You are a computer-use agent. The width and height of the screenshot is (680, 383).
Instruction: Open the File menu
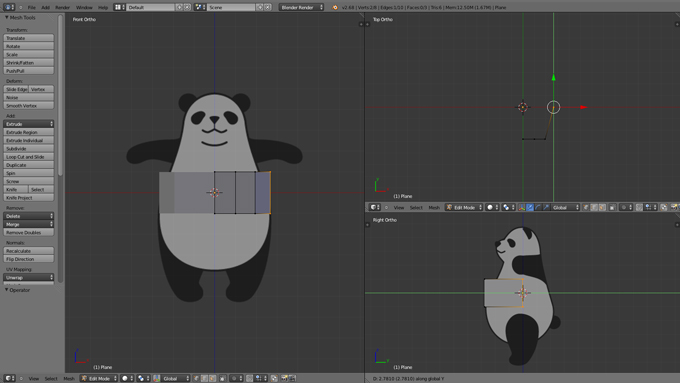click(32, 7)
